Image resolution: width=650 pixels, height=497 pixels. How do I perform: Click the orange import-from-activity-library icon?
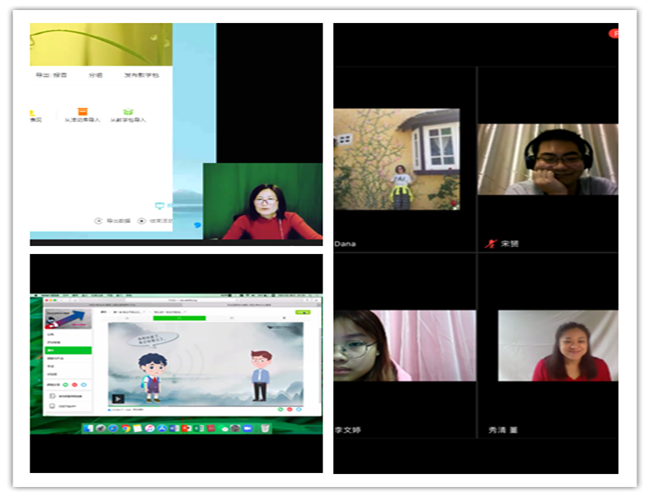[83, 112]
